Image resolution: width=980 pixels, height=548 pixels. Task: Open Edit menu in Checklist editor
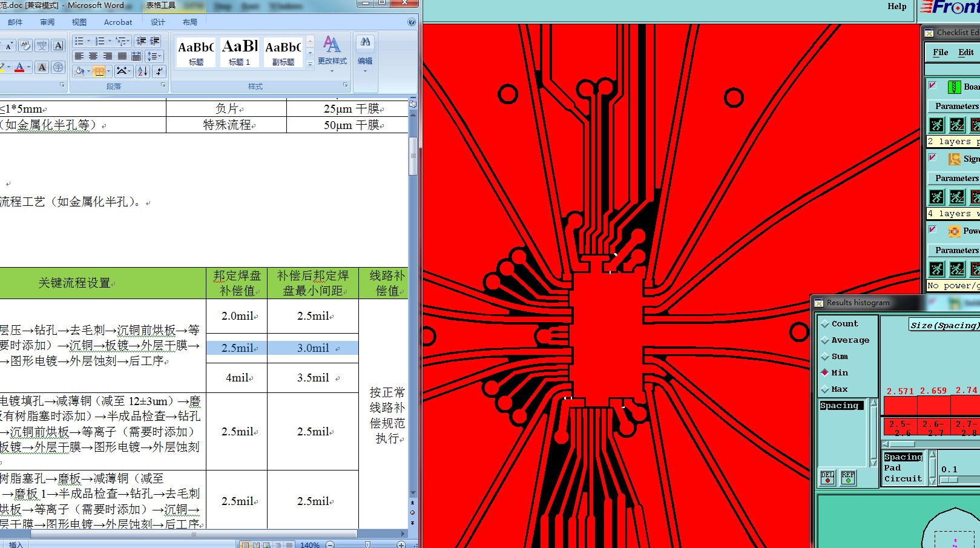coord(966,53)
